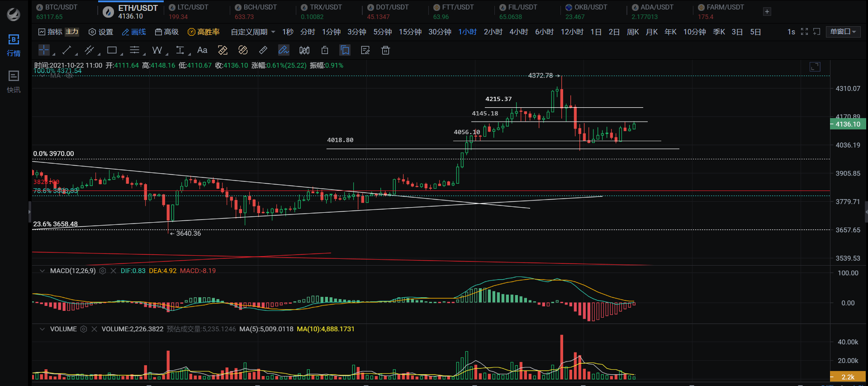Open the 自定义周期 custom period dropdown

click(x=253, y=32)
